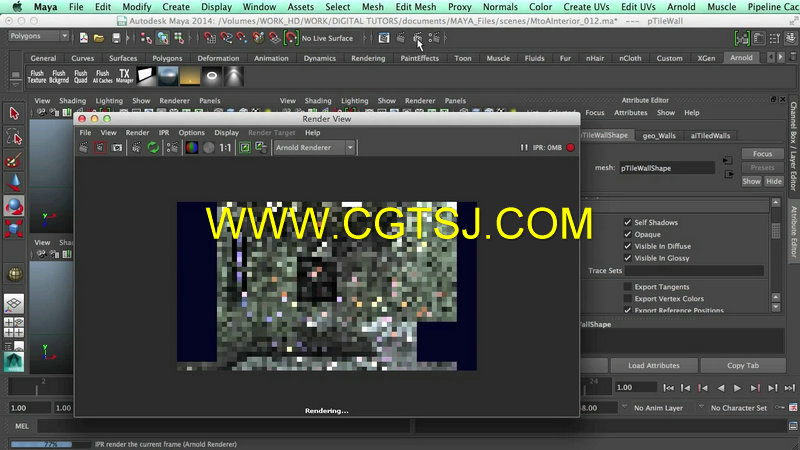Image resolution: width=800 pixels, height=450 pixels.
Task: Expand shelf options menu arrow at left
Action: (x=15, y=83)
